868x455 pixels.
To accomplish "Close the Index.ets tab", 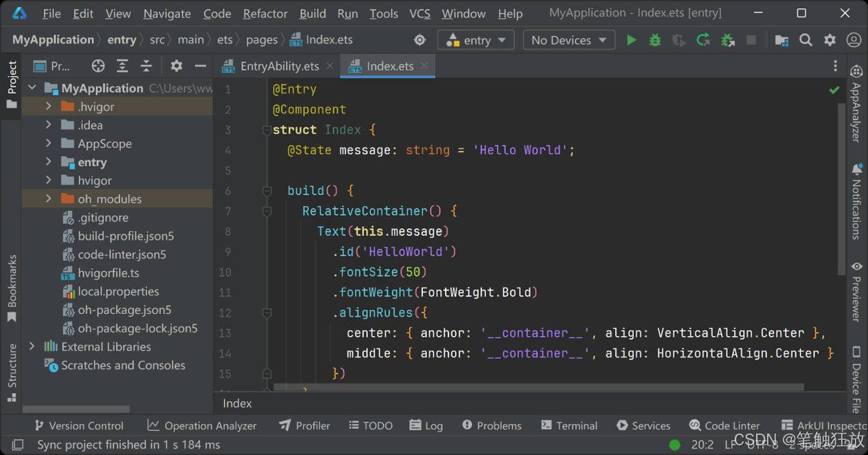I will [x=424, y=66].
